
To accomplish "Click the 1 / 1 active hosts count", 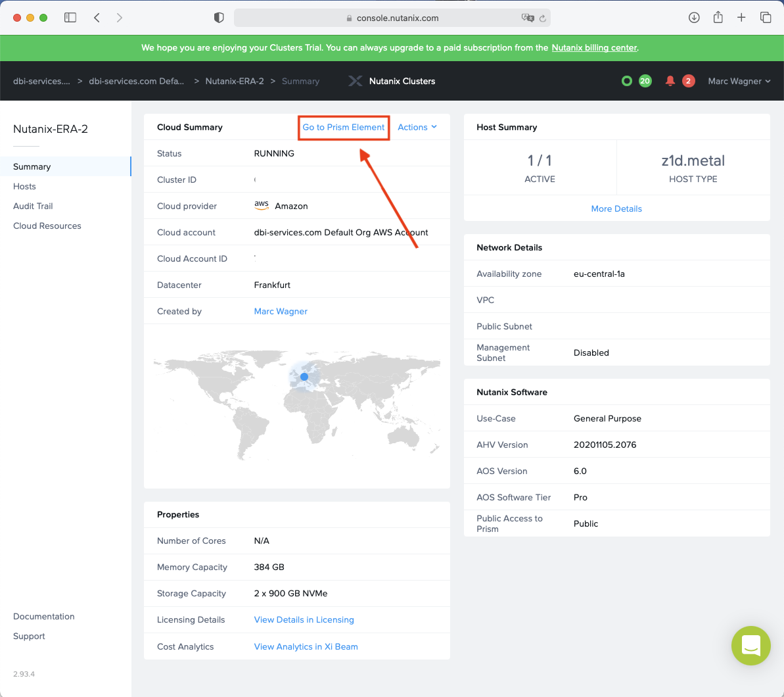I will coord(540,160).
